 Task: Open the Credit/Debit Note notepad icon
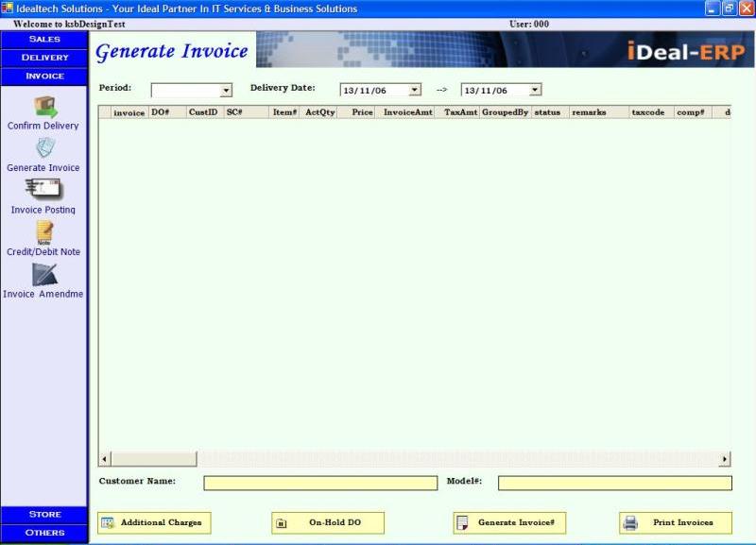click(x=43, y=231)
